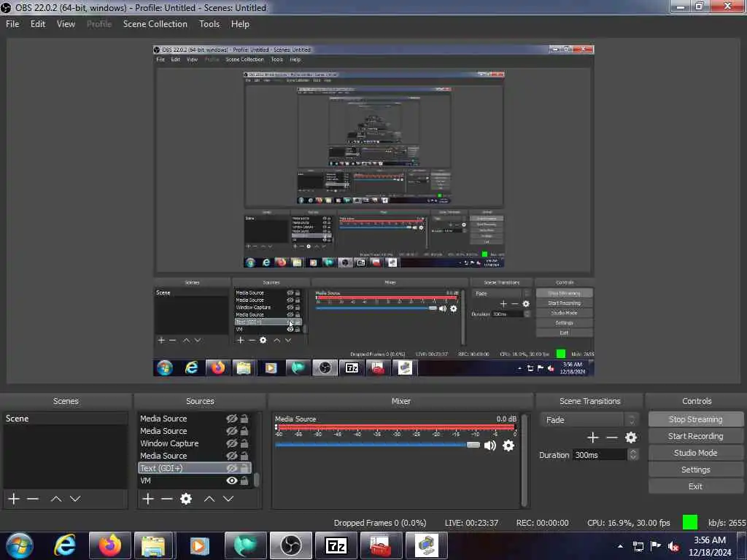Click Exit button in Controls
This screenshot has width=747, height=560.
point(695,486)
